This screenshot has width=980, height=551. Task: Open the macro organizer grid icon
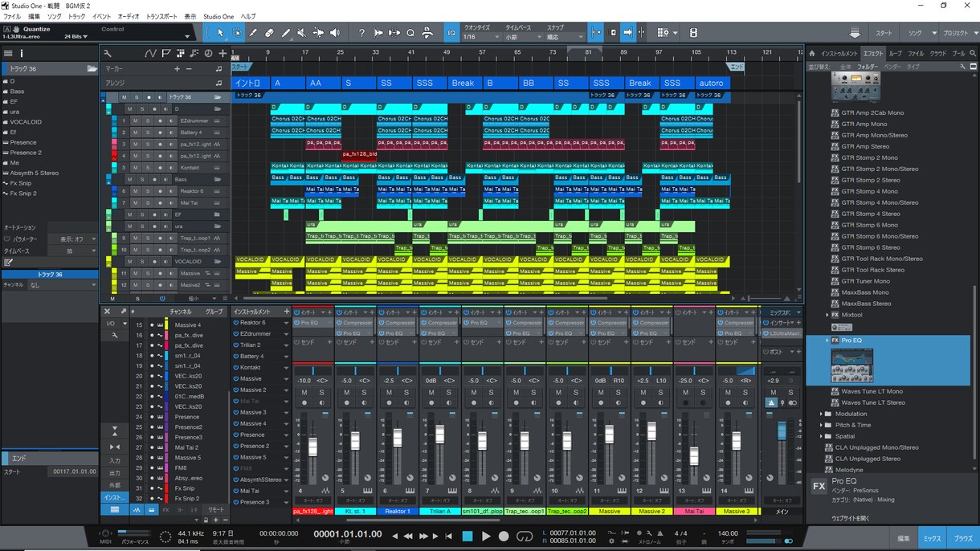coord(663,33)
